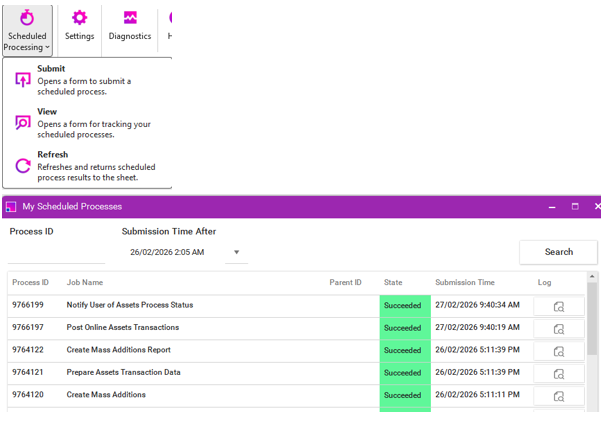This screenshot has width=601, height=423.
Task: Open the log for process 9764120
Action: 559,396
